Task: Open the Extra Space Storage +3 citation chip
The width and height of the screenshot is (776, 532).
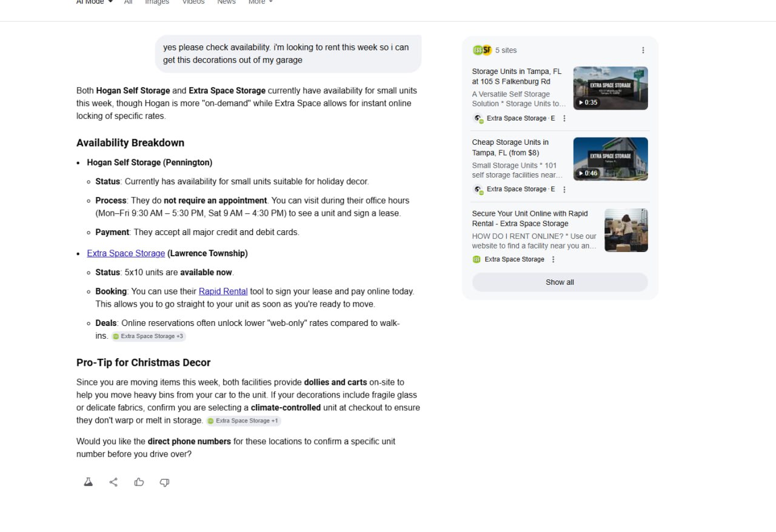Action: pyautogui.click(x=149, y=336)
